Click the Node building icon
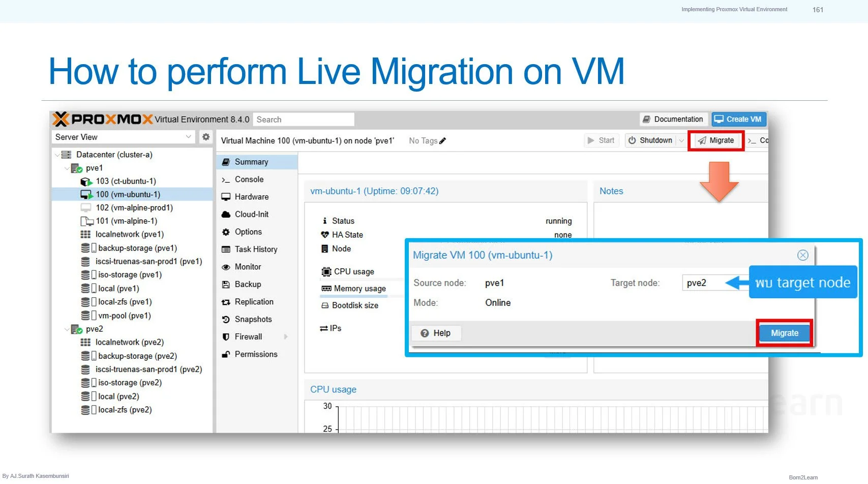 325,248
